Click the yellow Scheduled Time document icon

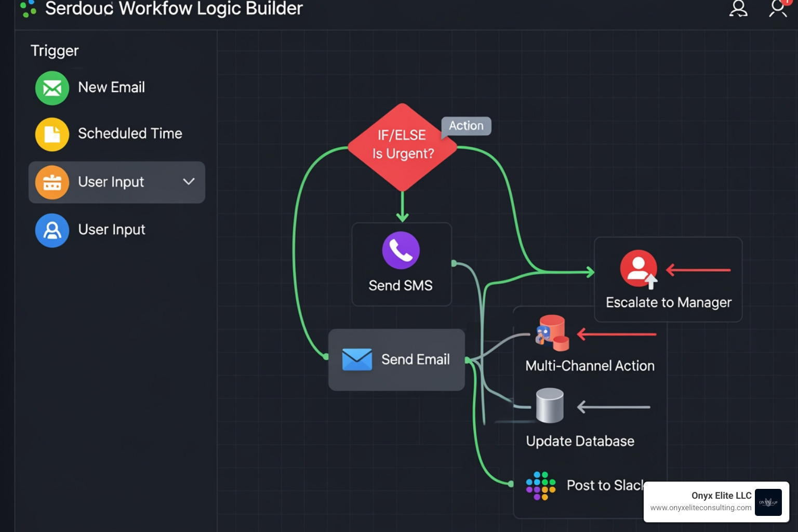coord(52,134)
